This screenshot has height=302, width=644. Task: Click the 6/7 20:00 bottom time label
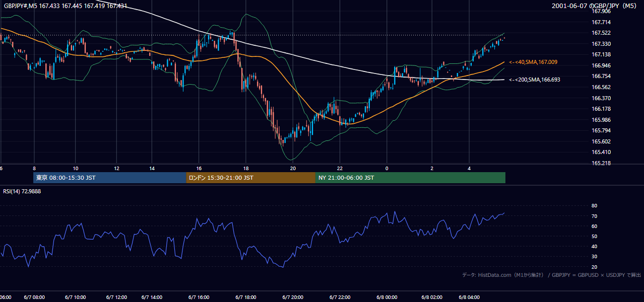point(293,297)
